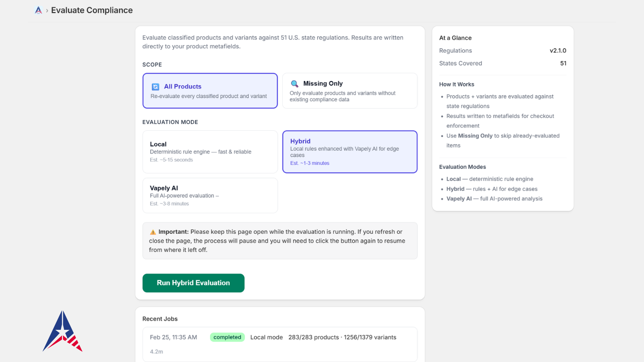Click the refresh icon beside All Products
The width and height of the screenshot is (644, 362).
[x=155, y=87]
